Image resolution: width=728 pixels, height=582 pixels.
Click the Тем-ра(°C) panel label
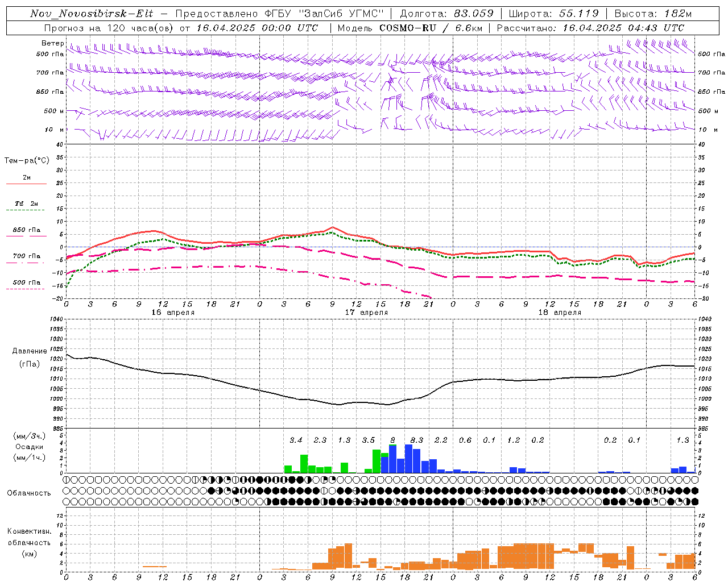tap(27, 160)
